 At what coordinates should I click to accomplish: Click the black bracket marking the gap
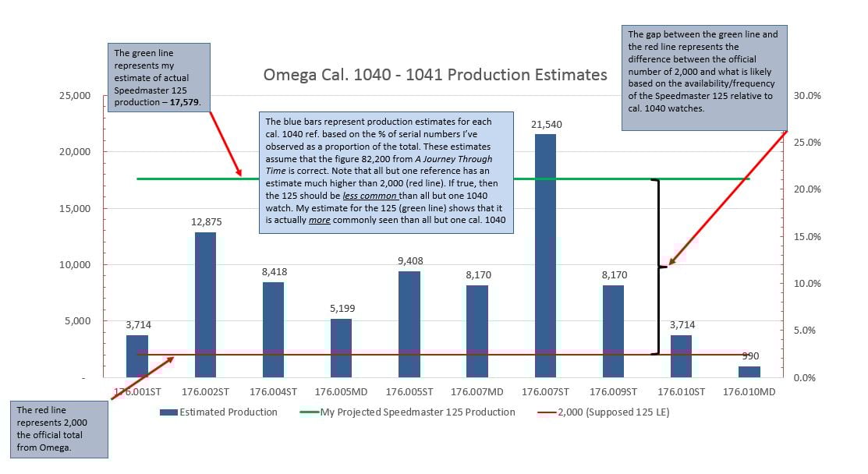pyautogui.click(x=656, y=267)
